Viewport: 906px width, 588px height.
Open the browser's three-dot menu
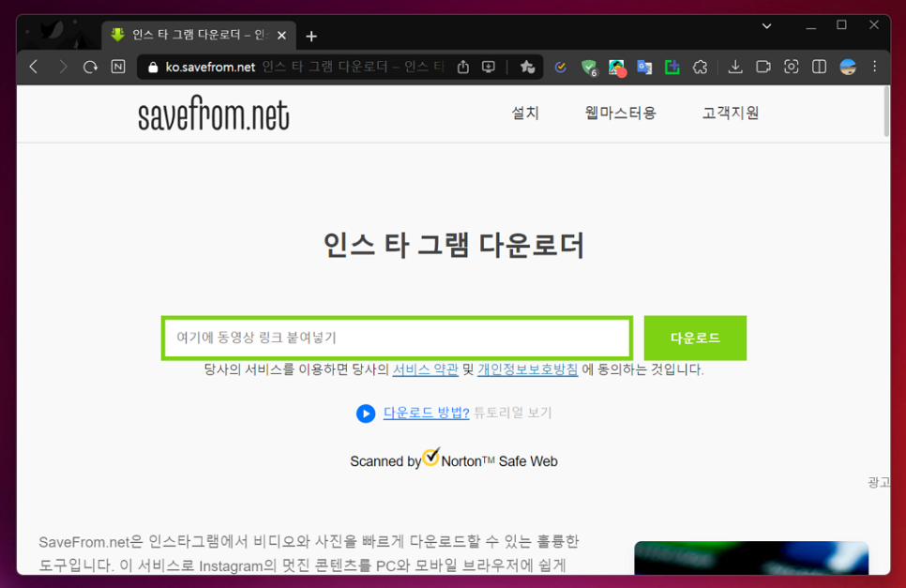click(875, 67)
